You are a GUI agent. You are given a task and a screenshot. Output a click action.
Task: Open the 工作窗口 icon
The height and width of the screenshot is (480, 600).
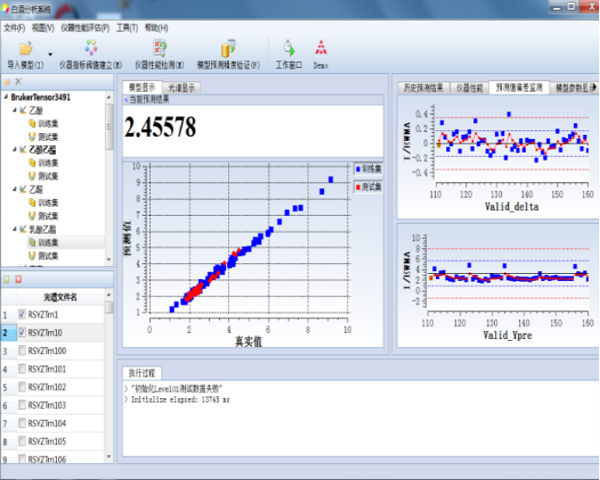tap(289, 48)
